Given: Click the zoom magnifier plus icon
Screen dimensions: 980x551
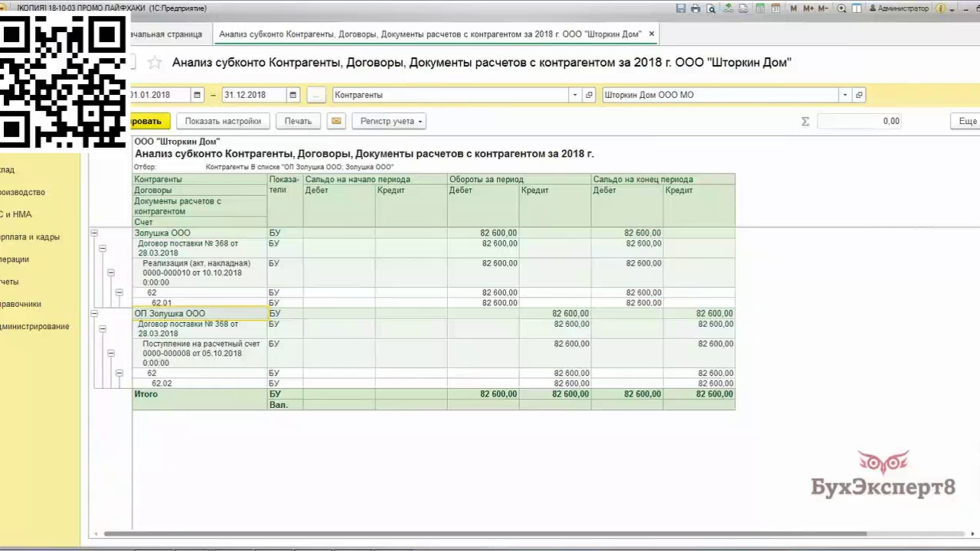Looking at the screenshot, I should coord(841,8).
